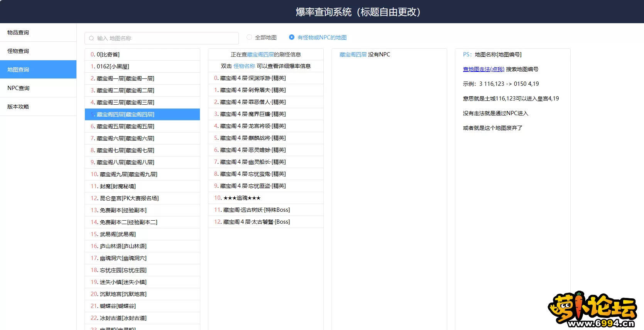Open the 版本攻略 sidebar menu
Screen dimensions: 644x330
[x=38, y=107]
